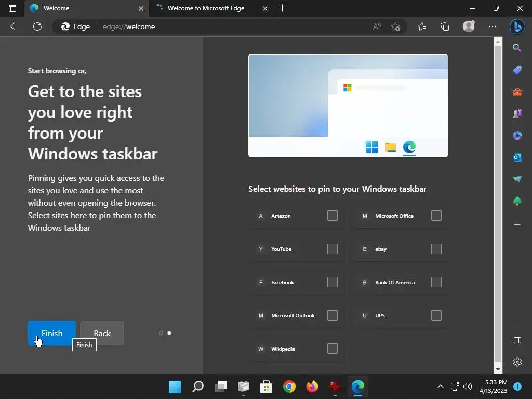Switch to Welcome to Microsoft Edge tab

211,8
